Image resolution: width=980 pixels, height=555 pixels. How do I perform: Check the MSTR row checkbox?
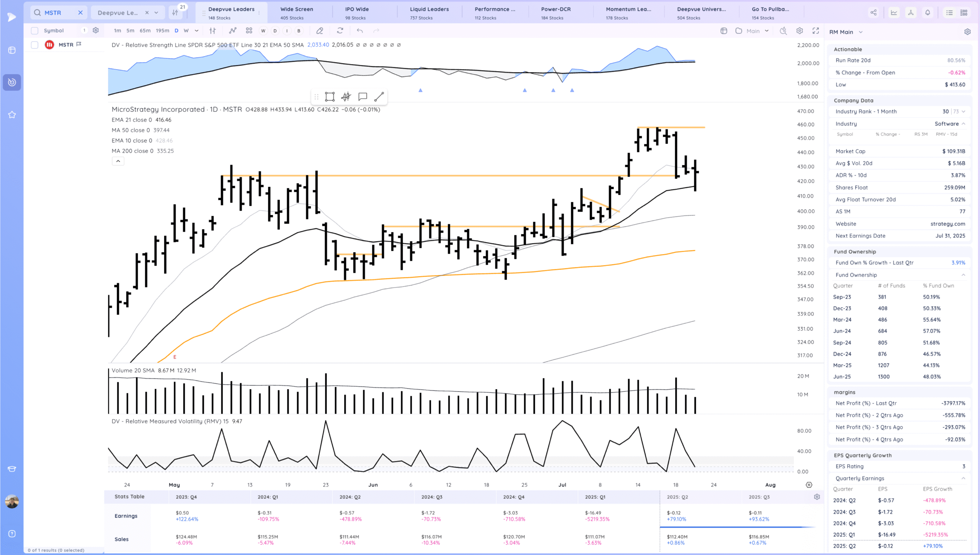(x=34, y=45)
